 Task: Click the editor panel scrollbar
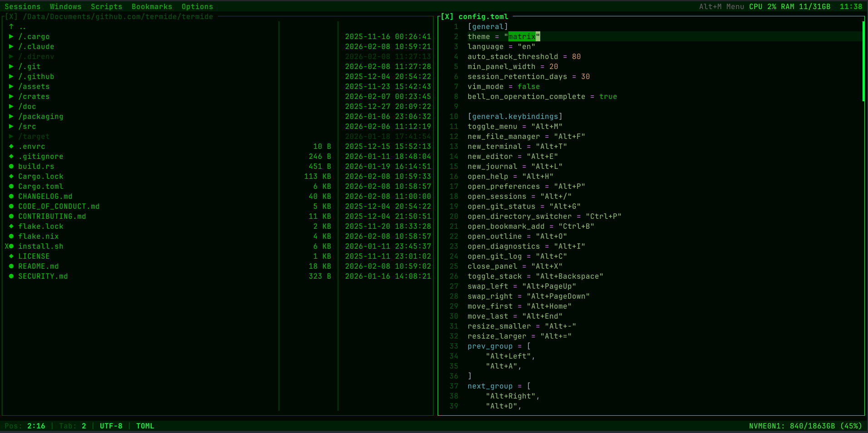[x=864, y=59]
